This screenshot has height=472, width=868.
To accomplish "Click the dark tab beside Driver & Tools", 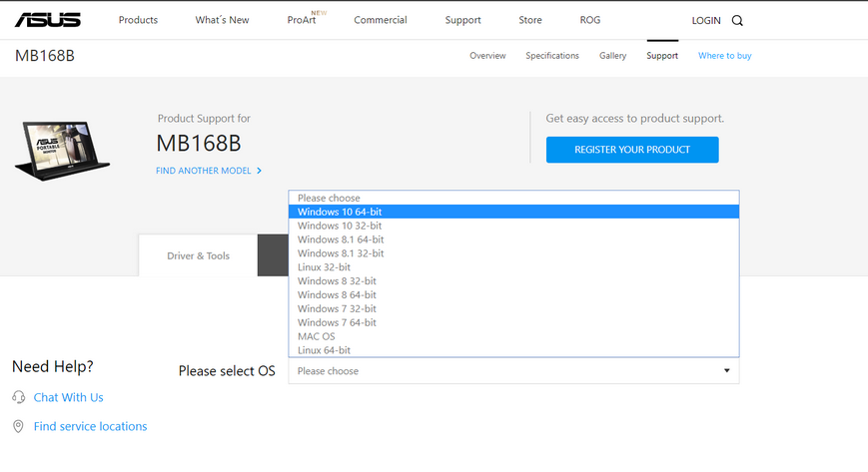I will pyautogui.click(x=273, y=255).
